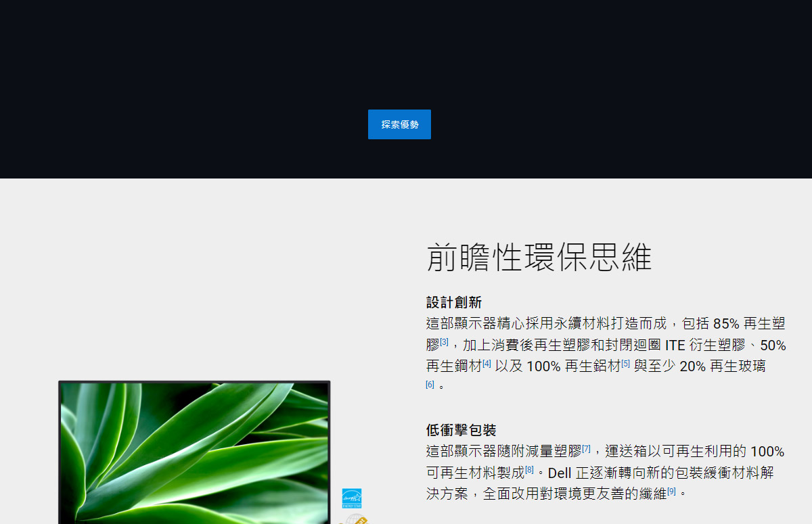This screenshot has height=524, width=812.
Task: Open footnote 9 after 纖維
Action: pos(671,492)
